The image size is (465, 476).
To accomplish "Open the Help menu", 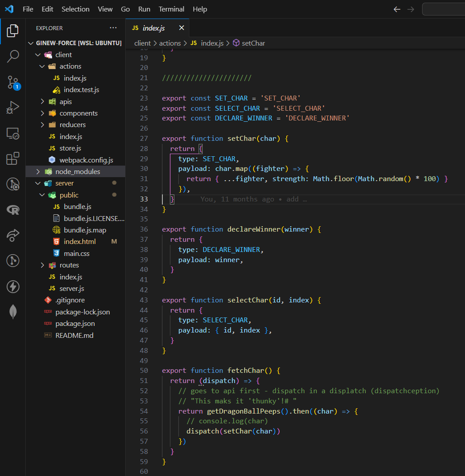I will (x=200, y=9).
